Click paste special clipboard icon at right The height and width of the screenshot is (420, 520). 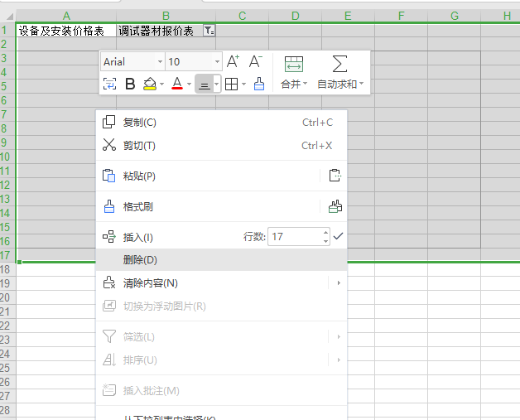click(x=335, y=176)
